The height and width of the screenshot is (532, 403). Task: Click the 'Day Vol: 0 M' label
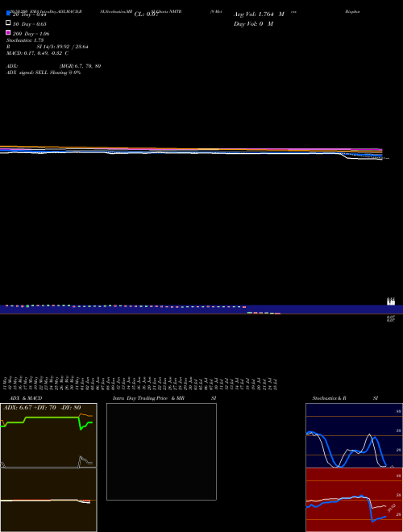[x=253, y=23]
